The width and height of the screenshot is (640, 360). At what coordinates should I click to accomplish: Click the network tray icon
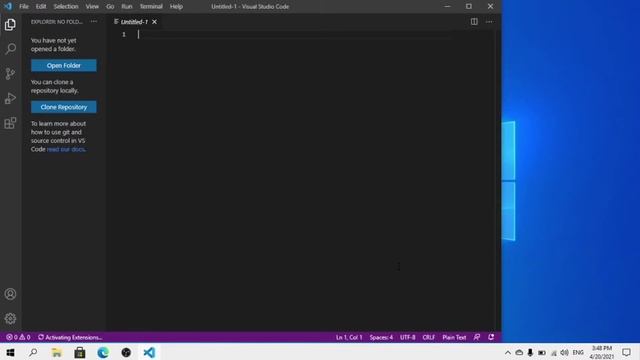point(553,353)
